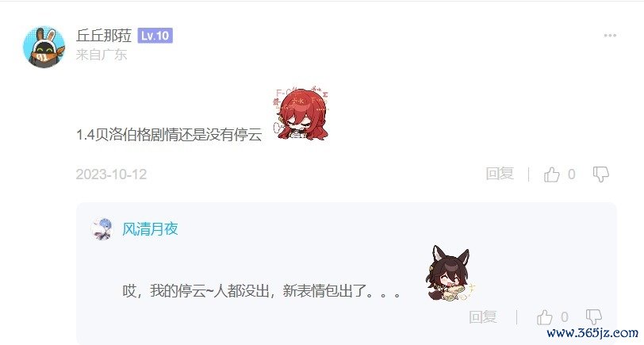Click the like count on 风清月夜's reply
This screenshot has height=345, width=644.
pos(565,317)
